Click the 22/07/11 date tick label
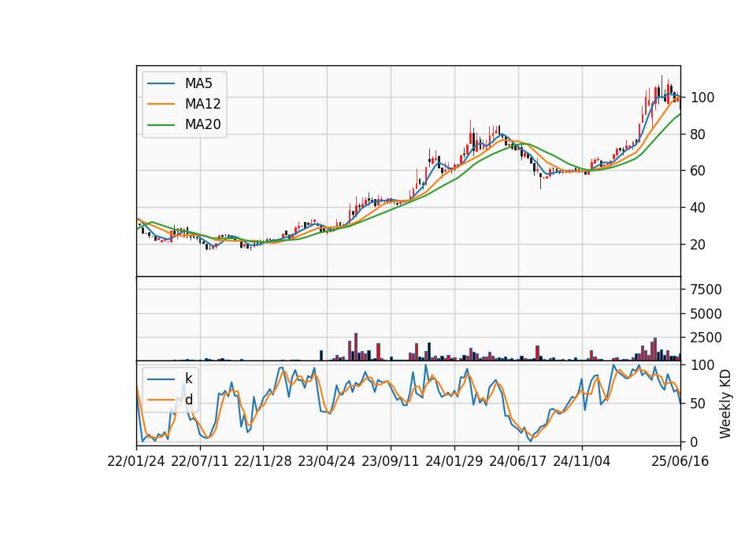 click(199, 462)
